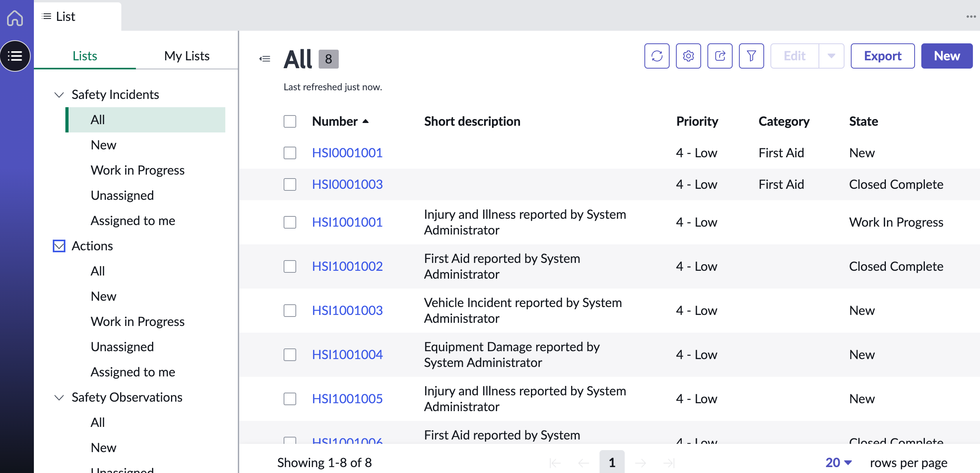Open the filter funnel icon
This screenshot has width=980, height=473.
coord(751,56)
